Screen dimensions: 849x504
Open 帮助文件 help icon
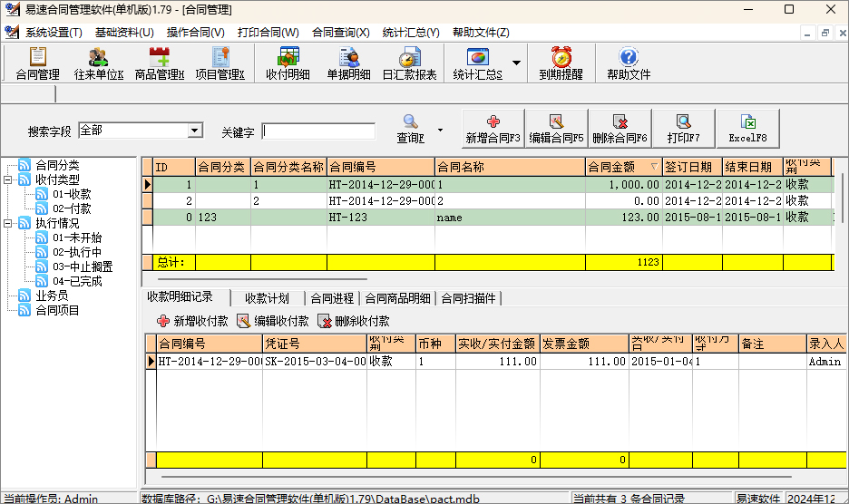(628, 57)
